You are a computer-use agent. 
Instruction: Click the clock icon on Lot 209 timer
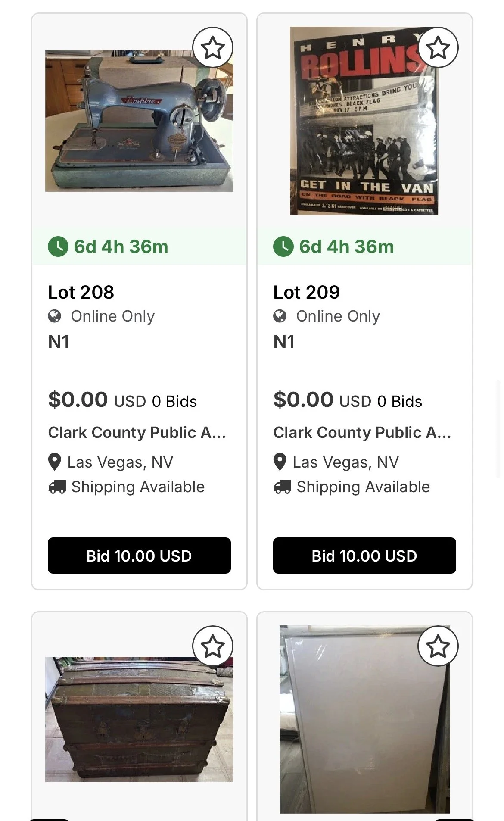[283, 247]
